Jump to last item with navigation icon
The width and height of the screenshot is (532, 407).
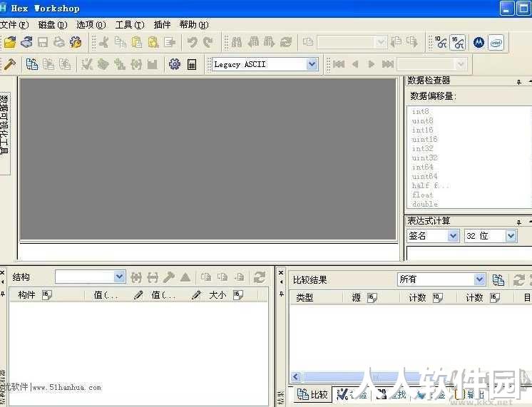pos(388,64)
